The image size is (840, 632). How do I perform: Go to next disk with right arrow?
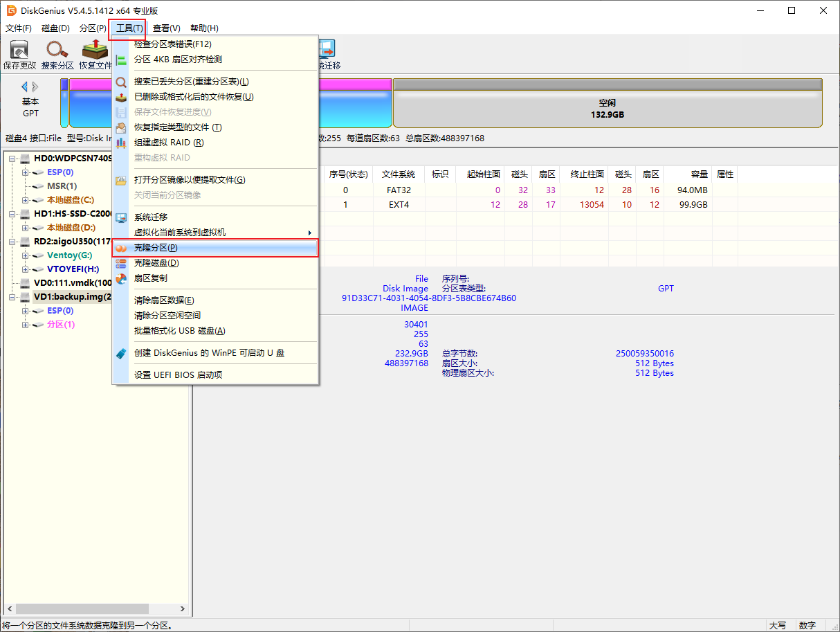[x=35, y=87]
